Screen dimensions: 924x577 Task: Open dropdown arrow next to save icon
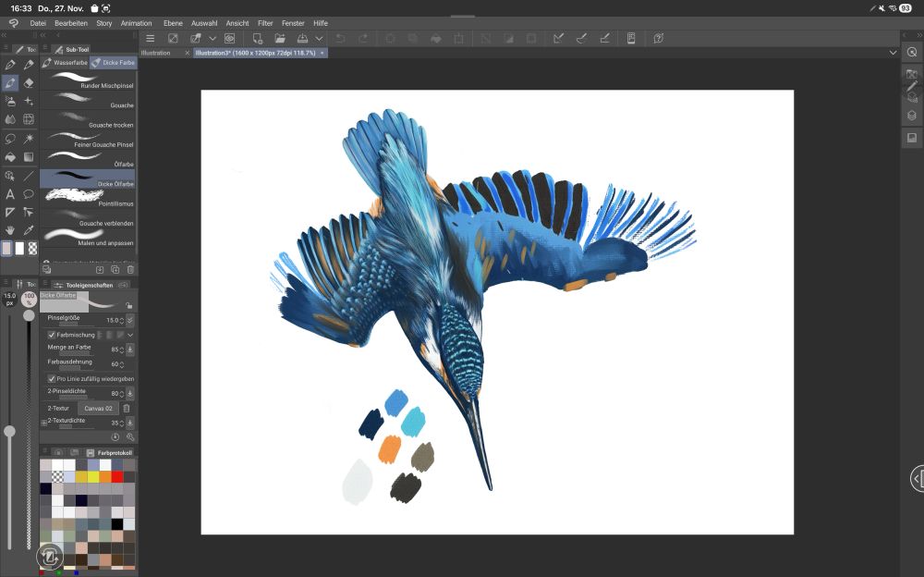click(x=319, y=39)
